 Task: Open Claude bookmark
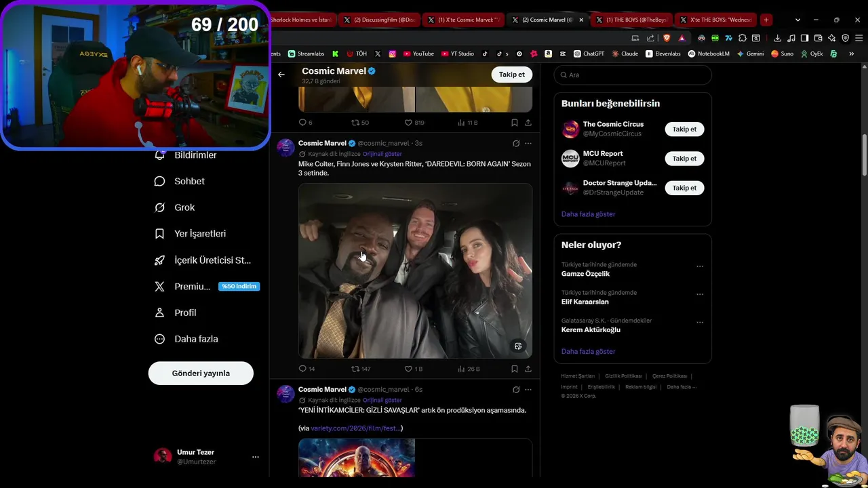tap(625, 54)
